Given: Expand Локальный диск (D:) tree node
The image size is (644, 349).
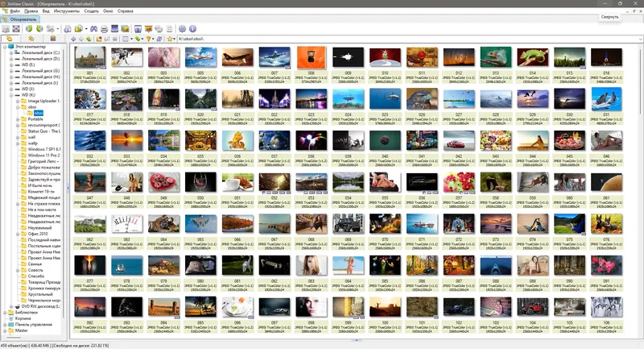Looking at the screenshot, I should coord(11,59).
